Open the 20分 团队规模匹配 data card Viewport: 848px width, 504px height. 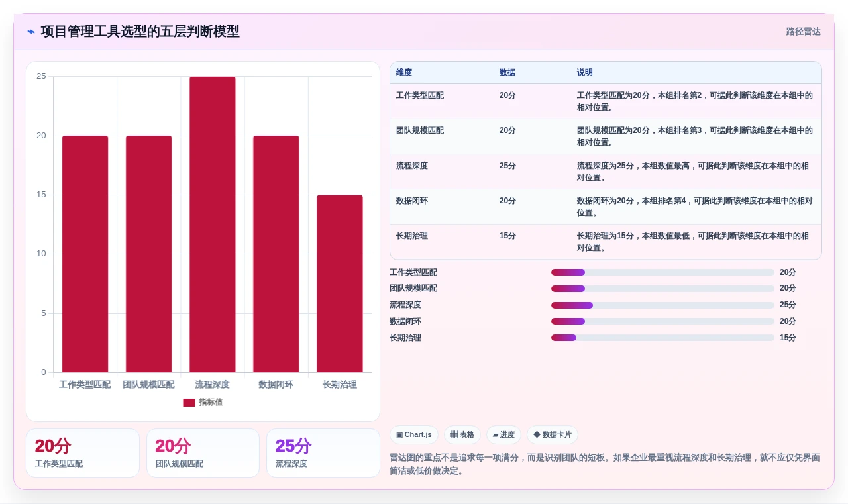203,453
